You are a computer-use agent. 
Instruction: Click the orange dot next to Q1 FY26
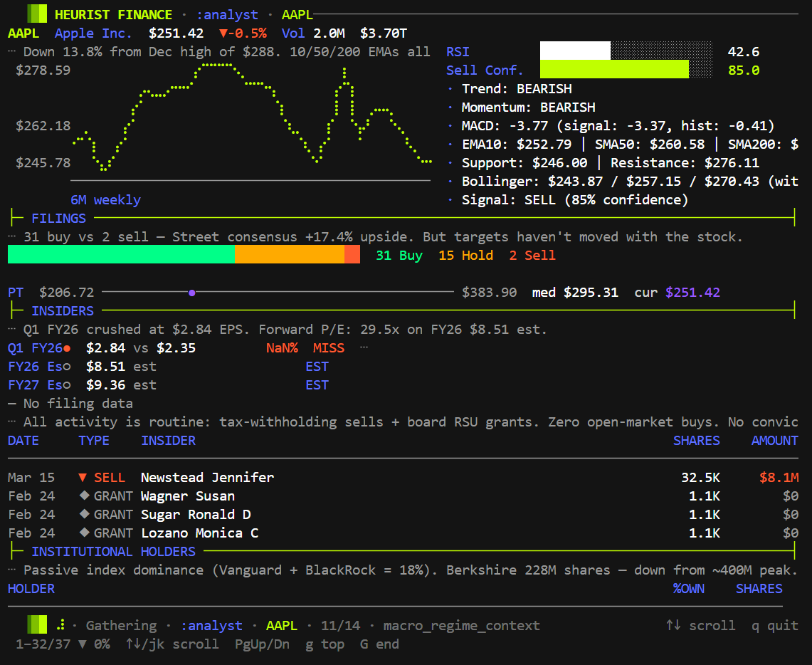coord(67,349)
